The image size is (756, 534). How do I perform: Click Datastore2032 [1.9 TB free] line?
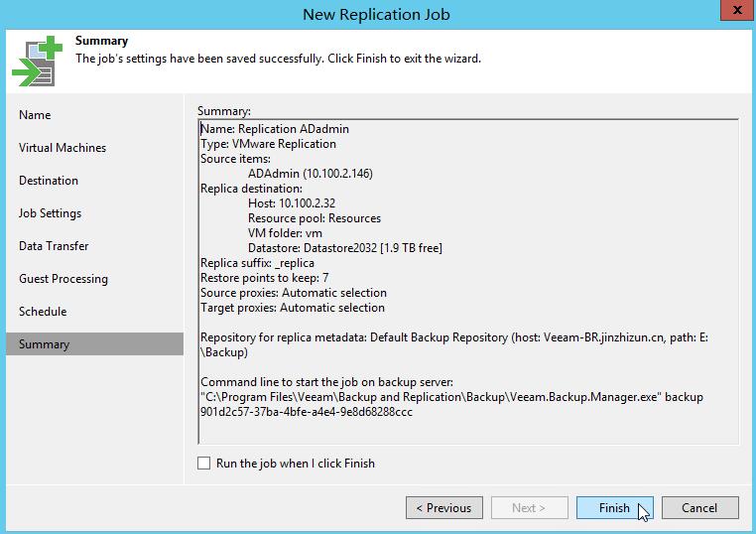click(344, 248)
